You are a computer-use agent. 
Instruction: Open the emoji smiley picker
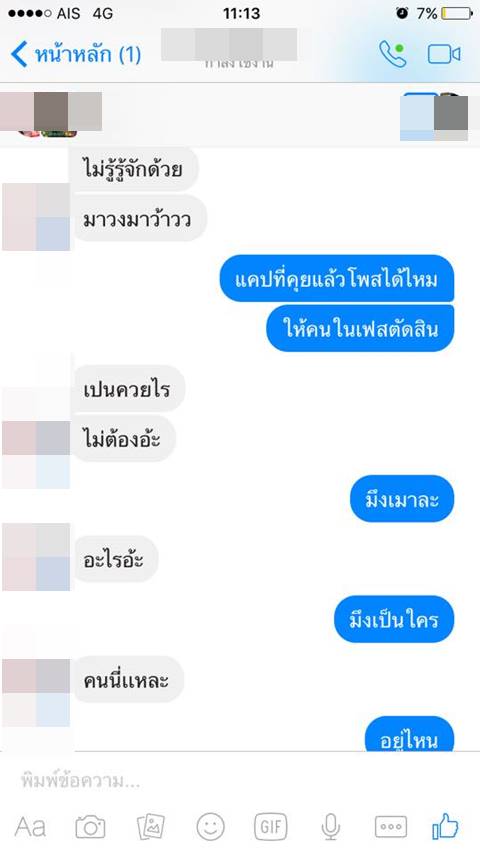(211, 827)
